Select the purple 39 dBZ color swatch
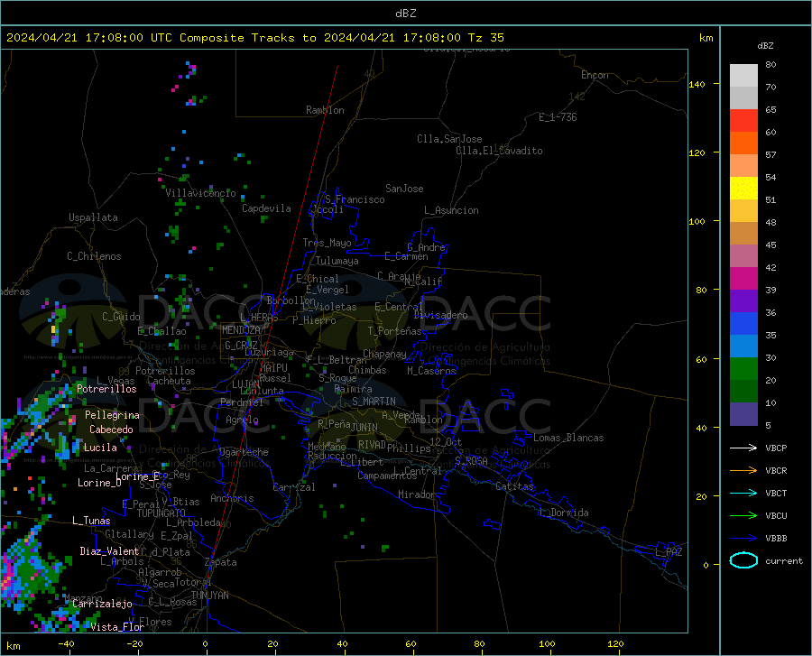The image size is (812, 656). click(743, 301)
